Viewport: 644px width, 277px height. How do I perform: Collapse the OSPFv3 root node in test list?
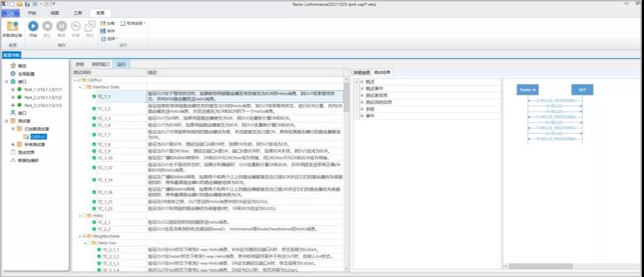(x=75, y=80)
